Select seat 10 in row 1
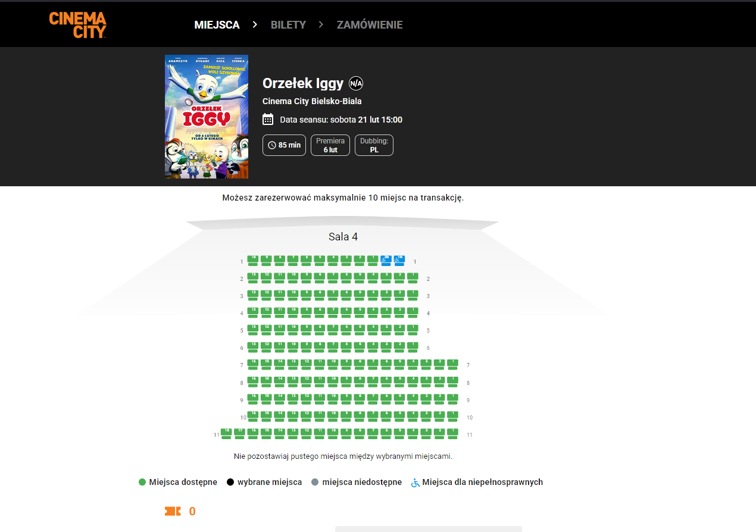Image resolution: width=756 pixels, height=532 pixels. point(253,260)
